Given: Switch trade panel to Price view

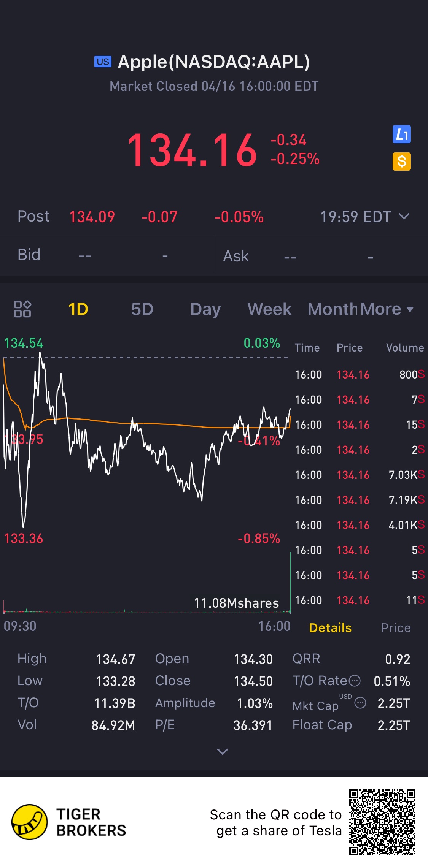Looking at the screenshot, I should coord(396,628).
